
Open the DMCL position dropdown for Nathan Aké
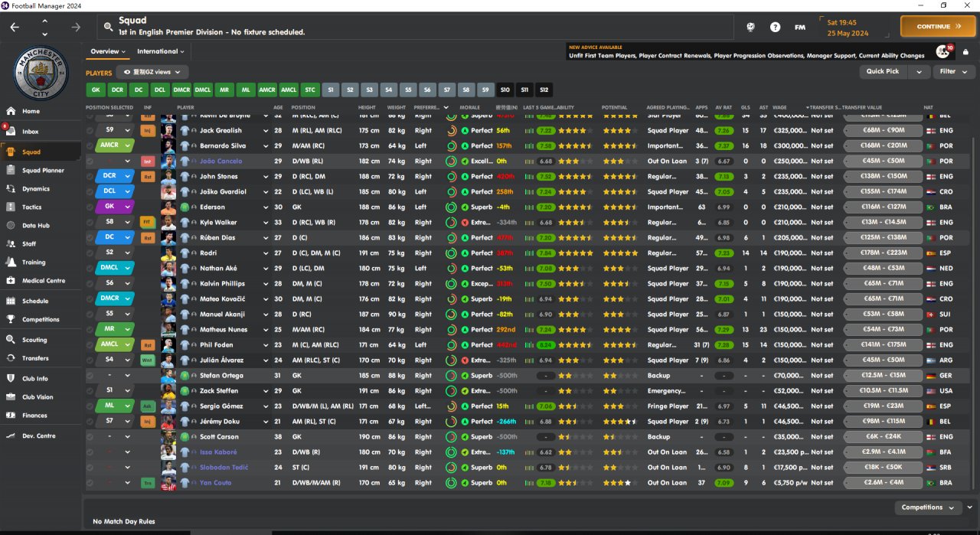[127, 268]
